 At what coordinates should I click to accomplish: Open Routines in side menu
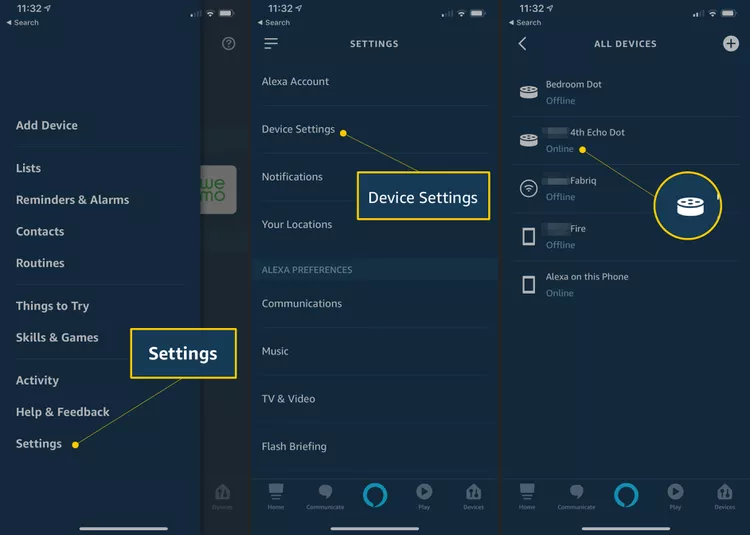click(40, 263)
